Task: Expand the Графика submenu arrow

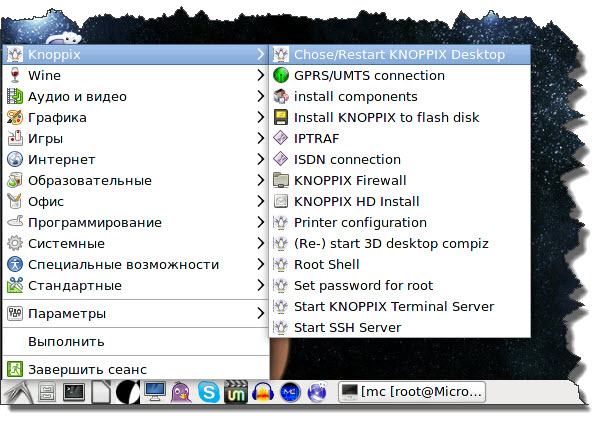Action: [261, 117]
